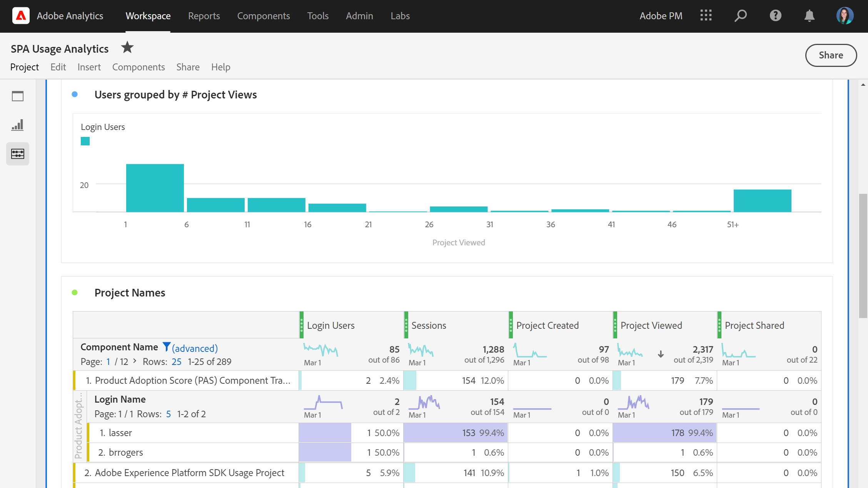The image size is (868, 488).
Task: Open the app switcher grid icon
Action: (x=706, y=16)
